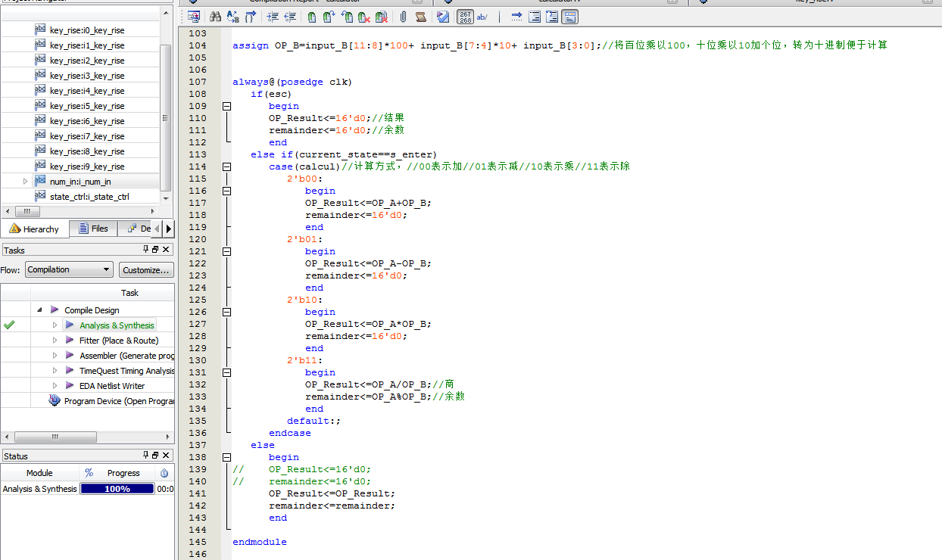Click the Replace text toolbar icon

232,17
